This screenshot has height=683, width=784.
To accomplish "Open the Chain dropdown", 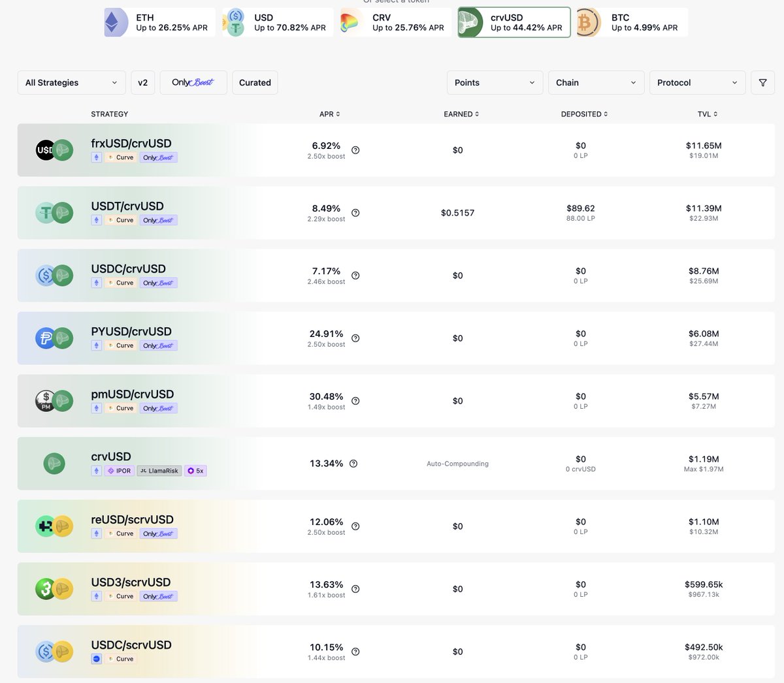I will tap(596, 83).
